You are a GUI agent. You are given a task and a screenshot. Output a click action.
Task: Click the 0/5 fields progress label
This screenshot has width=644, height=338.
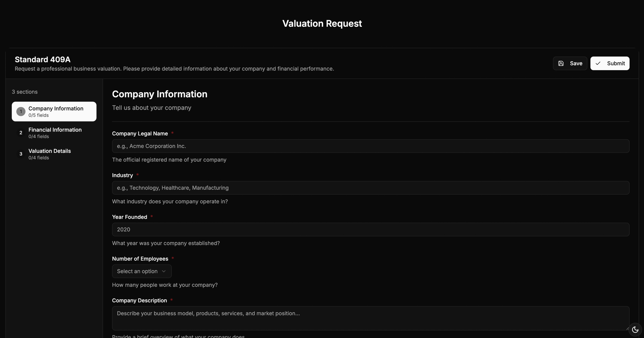point(38,115)
